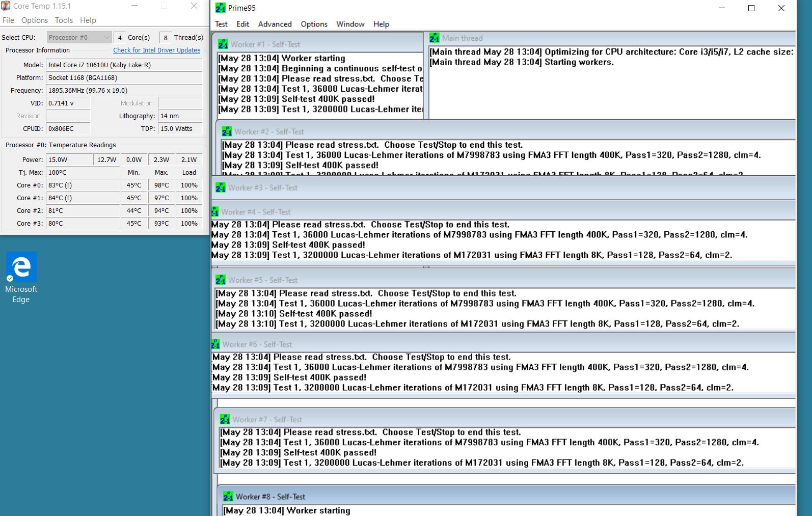Open Core Temp Options menu

pyautogui.click(x=35, y=20)
